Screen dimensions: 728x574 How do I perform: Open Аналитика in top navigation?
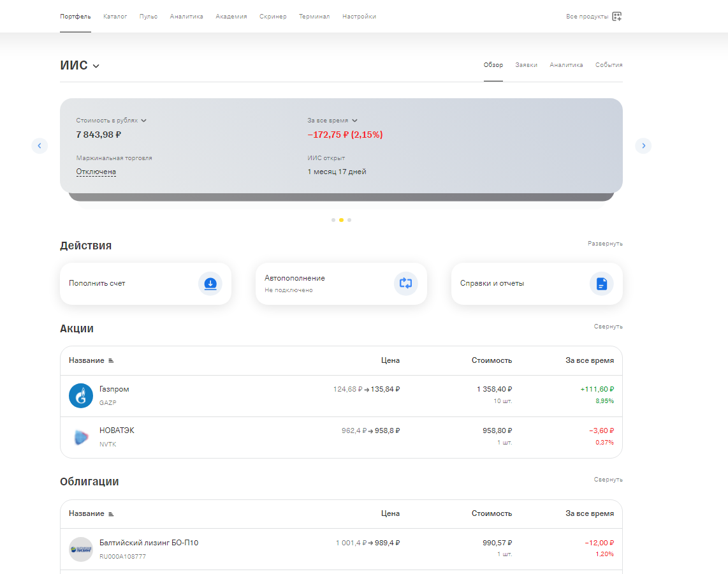(187, 16)
